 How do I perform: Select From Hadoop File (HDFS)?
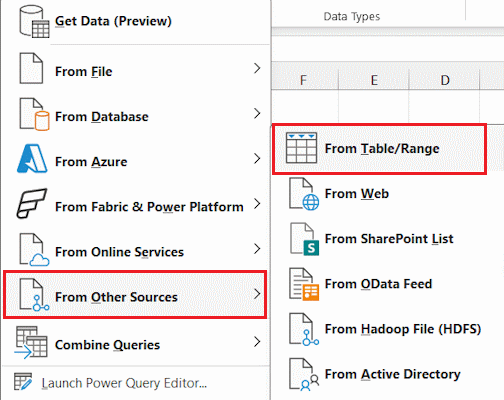pos(387,329)
